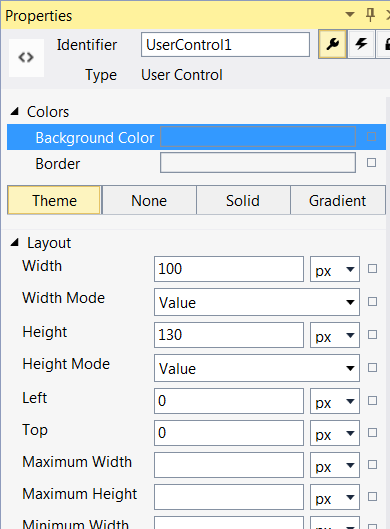This screenshot has height=529, width=390.
Task: Click the User Control type text
Action: 182,75
